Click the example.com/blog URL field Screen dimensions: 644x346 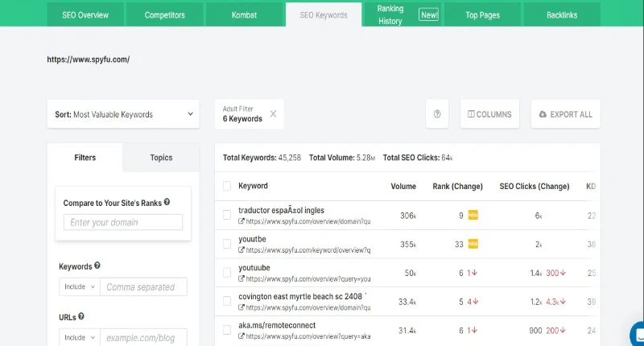[144, 337]
